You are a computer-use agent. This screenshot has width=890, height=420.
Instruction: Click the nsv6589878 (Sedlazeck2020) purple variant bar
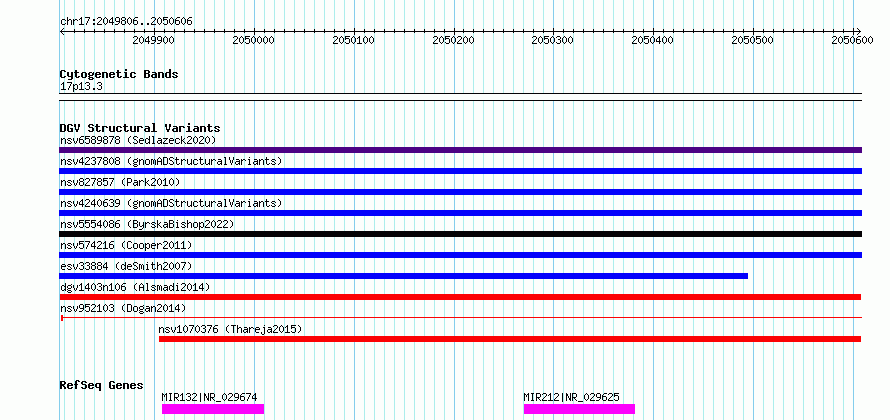tap(460, 150)
